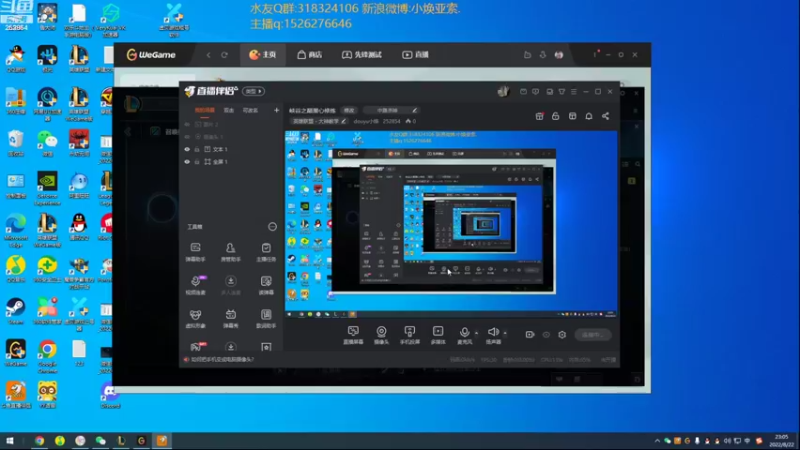The width and height of the screenshot is (800, 450).
Task: Open WeGame 商店 store tab
Action: (310, 55)
